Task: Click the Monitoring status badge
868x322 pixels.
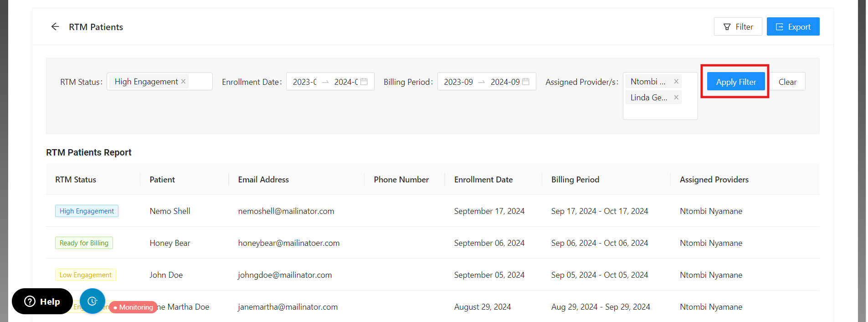Action: tap(134, 307)
